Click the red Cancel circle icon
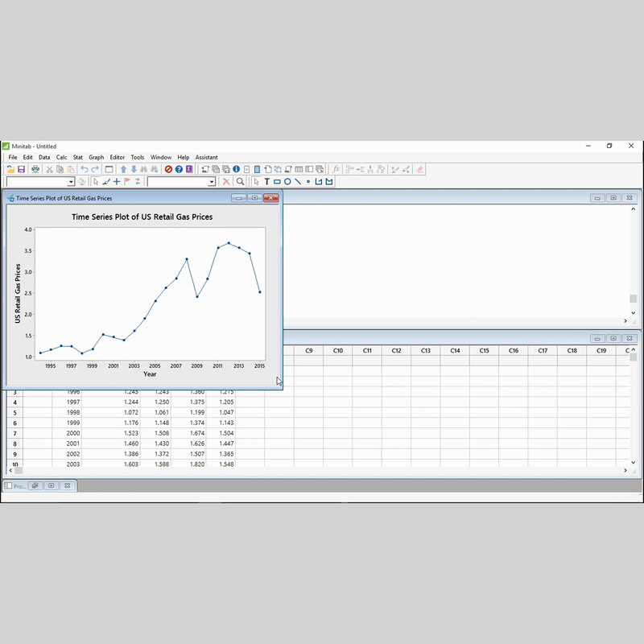 point(168,170)
